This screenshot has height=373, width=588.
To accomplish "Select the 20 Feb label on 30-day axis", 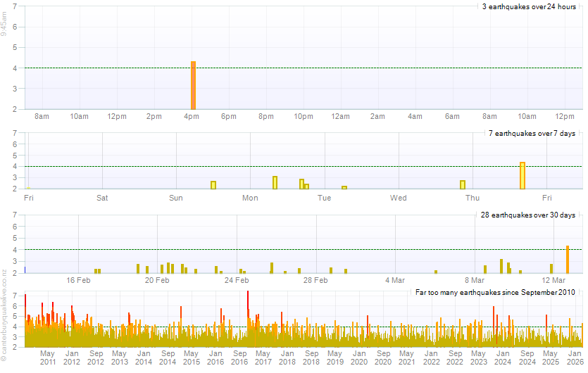I will (157, 280).
